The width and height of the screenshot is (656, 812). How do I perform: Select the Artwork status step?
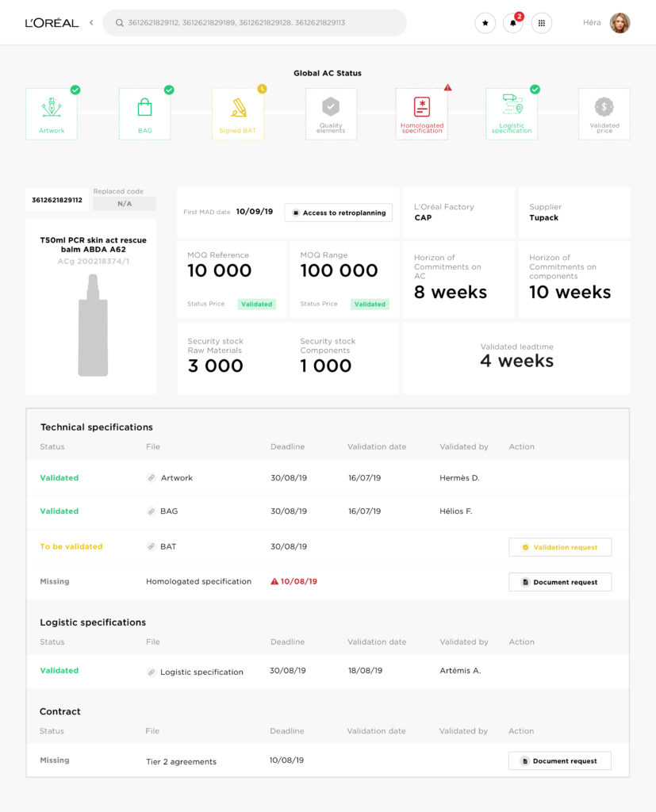click(52, 114)
